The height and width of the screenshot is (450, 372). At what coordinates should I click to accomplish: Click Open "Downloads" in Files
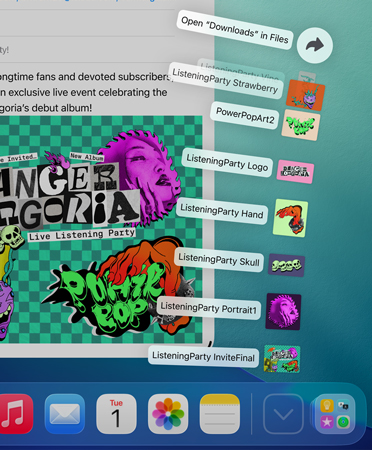pos(235,30)
